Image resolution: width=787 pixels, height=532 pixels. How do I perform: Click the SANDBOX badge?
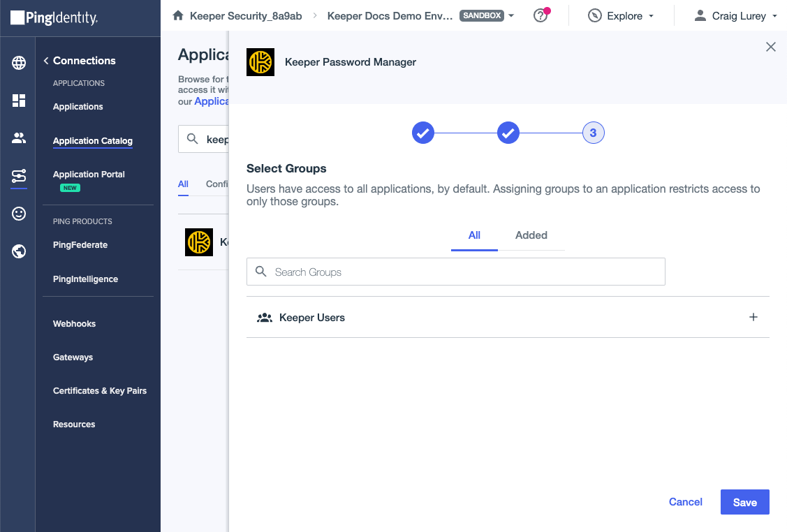(x=482, y=15)
